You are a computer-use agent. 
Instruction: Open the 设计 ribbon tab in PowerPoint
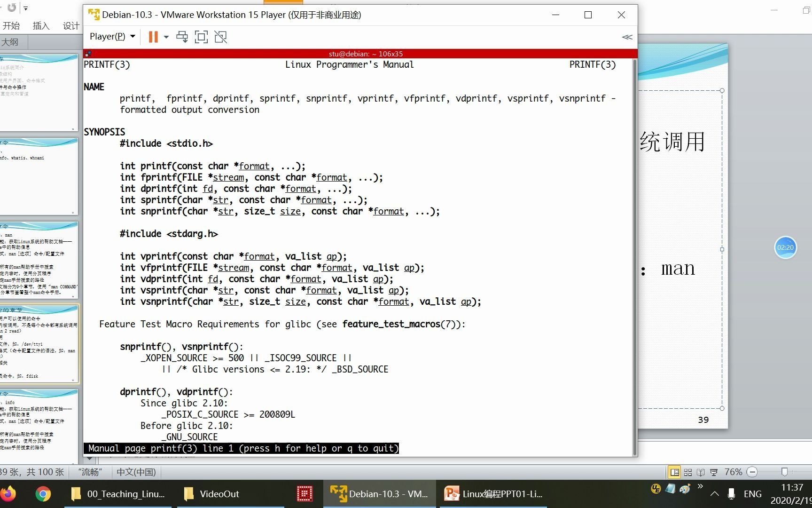pyautogui.click(x=71, y=25)
